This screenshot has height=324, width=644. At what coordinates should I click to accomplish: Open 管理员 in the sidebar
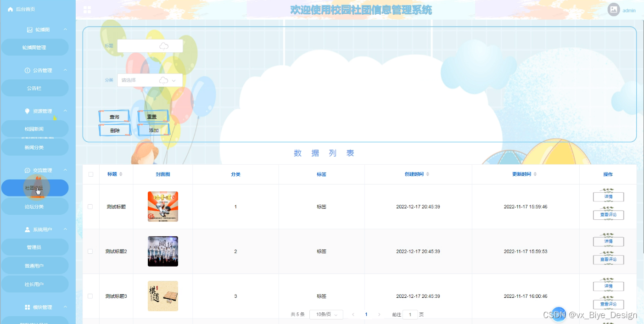[35, 247]
